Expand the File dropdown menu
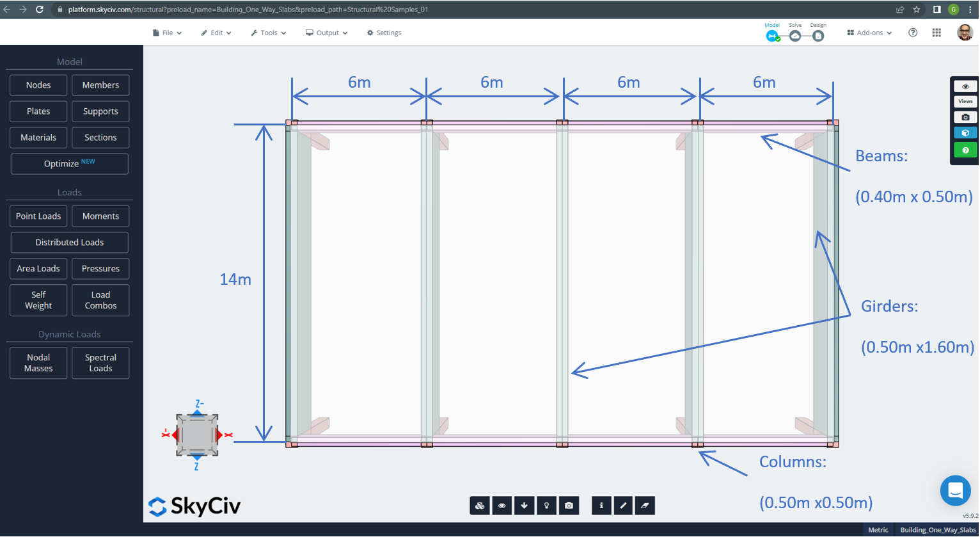980x537 pixels. 167,33
